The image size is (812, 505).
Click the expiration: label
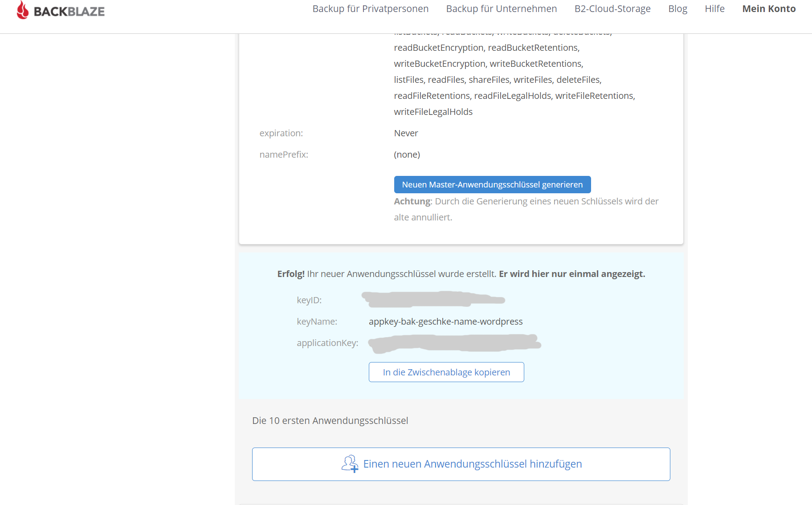(281, 133)
